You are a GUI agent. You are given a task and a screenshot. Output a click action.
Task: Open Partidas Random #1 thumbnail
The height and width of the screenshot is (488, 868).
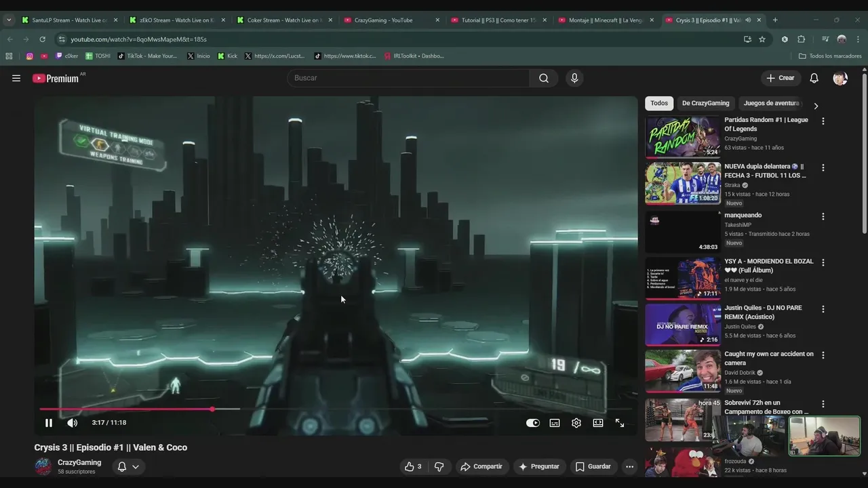[x=682, y=137]
